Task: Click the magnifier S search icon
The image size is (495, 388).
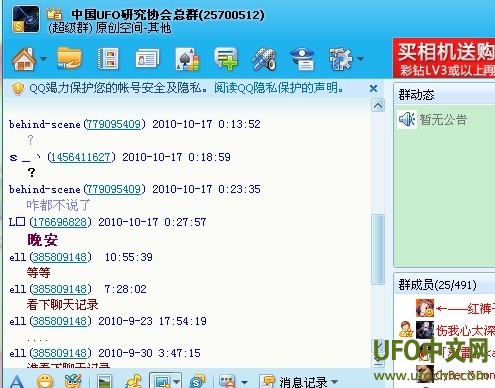Action: 198,382
